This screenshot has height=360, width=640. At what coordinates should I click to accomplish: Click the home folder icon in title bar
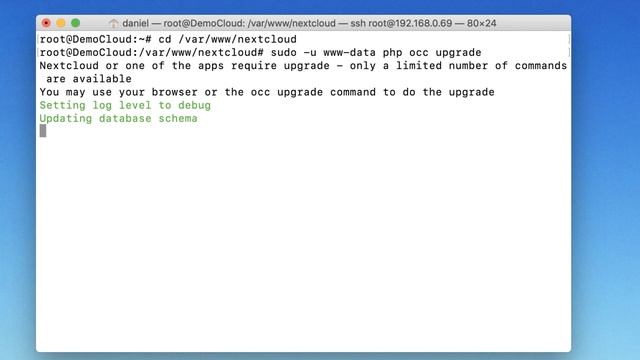click(113, 23)
